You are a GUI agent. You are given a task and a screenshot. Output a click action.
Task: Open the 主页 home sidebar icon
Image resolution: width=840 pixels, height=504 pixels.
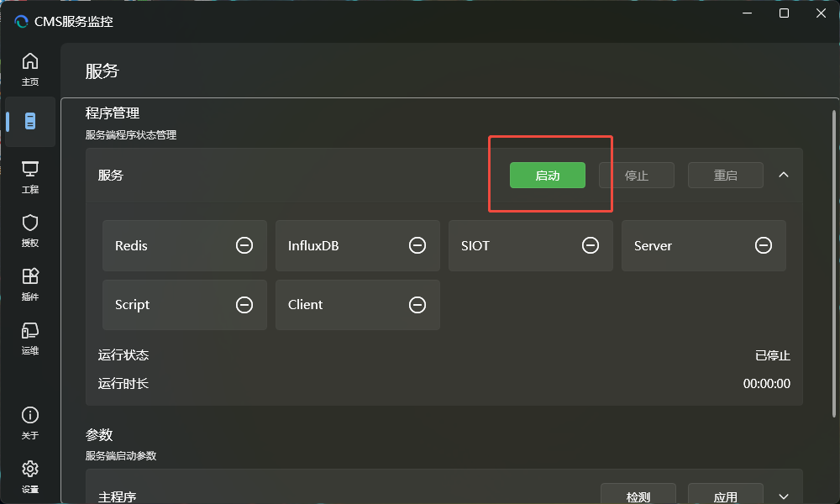(x=30, y=69)
